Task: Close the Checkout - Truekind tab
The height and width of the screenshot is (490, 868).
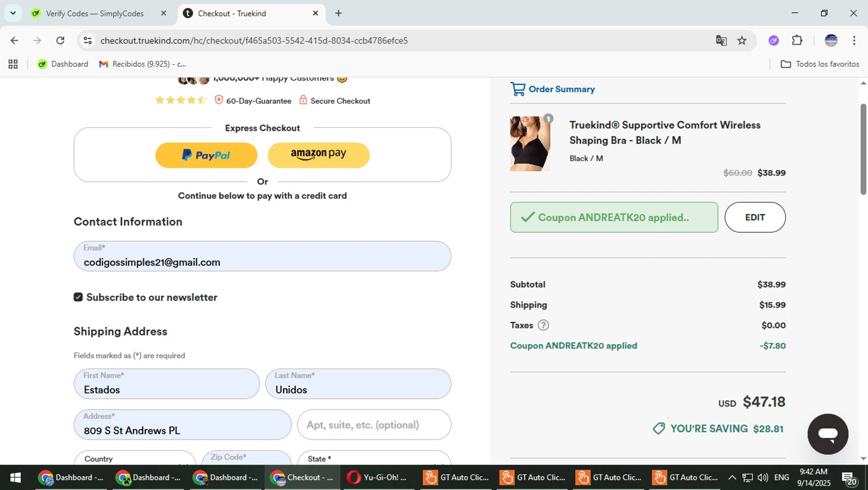Action: [x=315, y=13]
